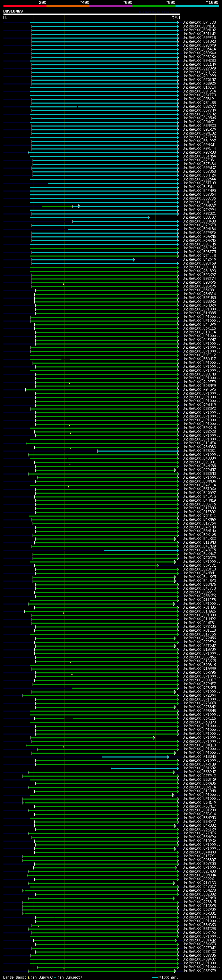This screenshot has width=222, height=980.
Task: Click hit label UniRef100_B5X381
Action: (x=199, y=290)
